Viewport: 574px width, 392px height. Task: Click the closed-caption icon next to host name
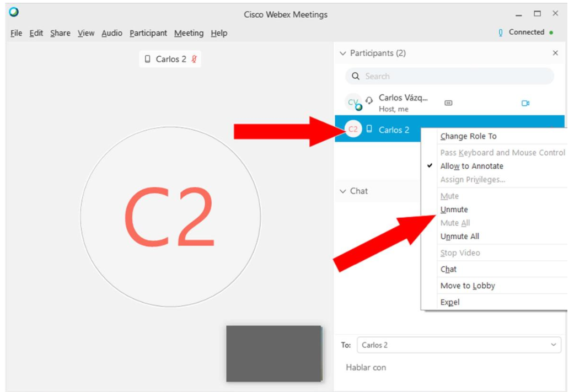(x=448, y=103)
